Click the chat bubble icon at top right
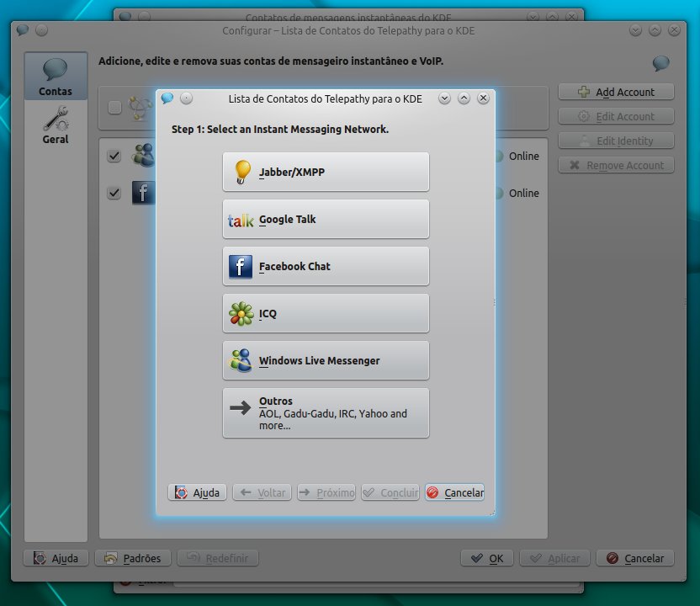 [x=660, y=63]
